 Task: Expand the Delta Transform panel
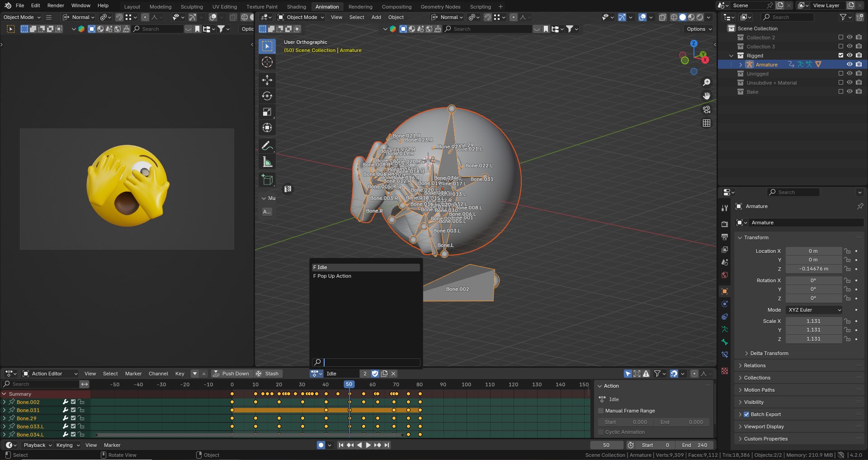pos(746,353)
